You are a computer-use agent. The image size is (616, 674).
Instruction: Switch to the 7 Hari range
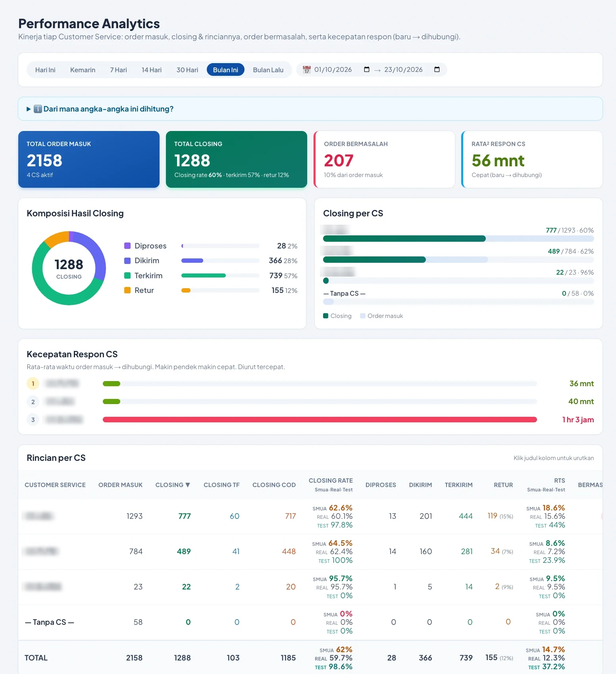118,70
